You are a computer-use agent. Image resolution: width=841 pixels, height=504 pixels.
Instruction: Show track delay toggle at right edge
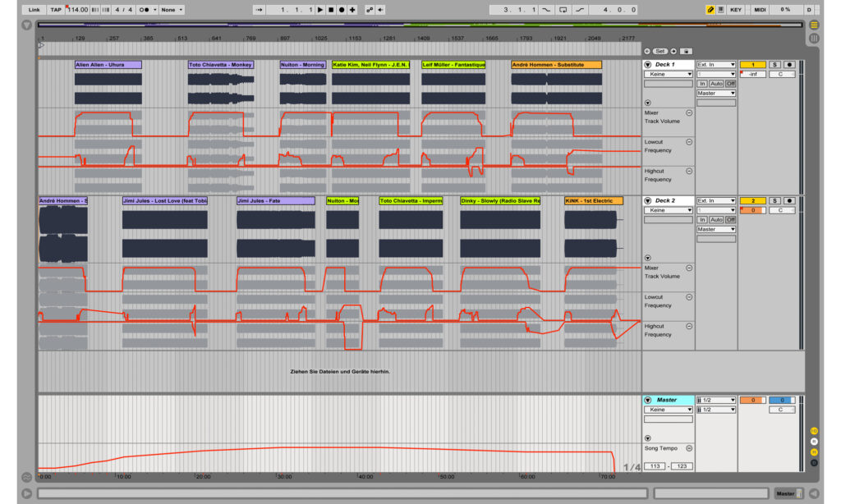[x=814, y=463]
